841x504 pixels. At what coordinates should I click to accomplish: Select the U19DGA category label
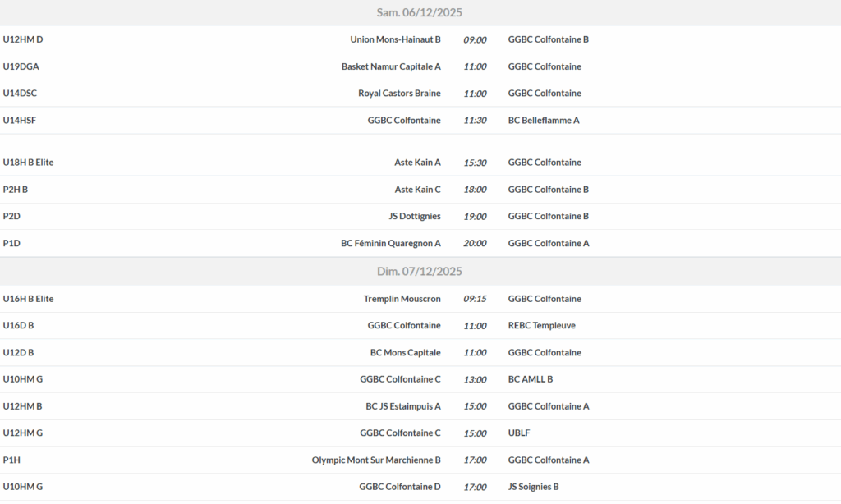point(21,66)
